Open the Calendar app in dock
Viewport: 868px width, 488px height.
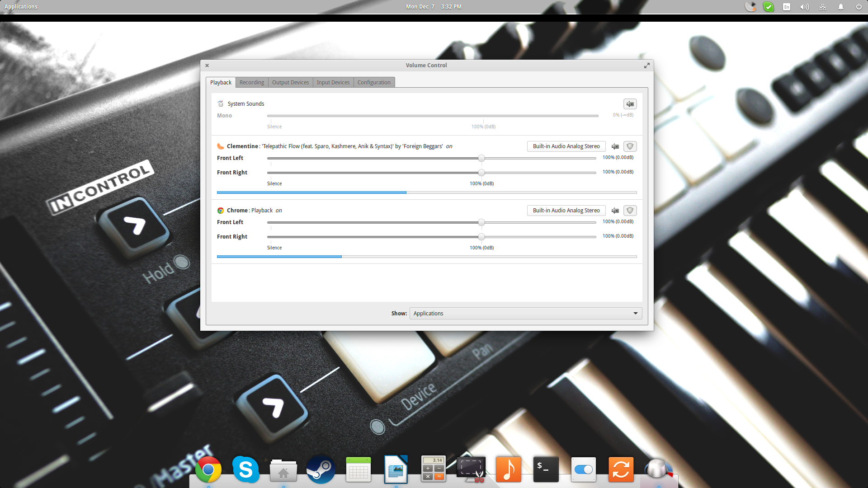tap(359, 470)
